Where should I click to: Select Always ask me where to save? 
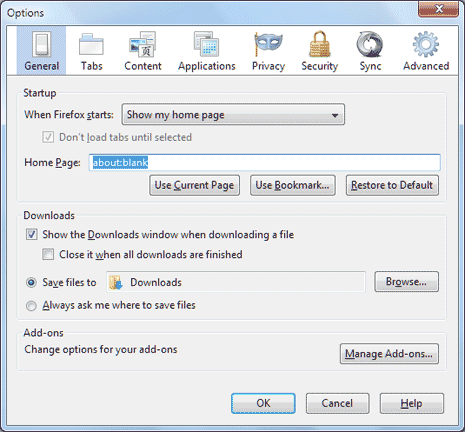31,306
